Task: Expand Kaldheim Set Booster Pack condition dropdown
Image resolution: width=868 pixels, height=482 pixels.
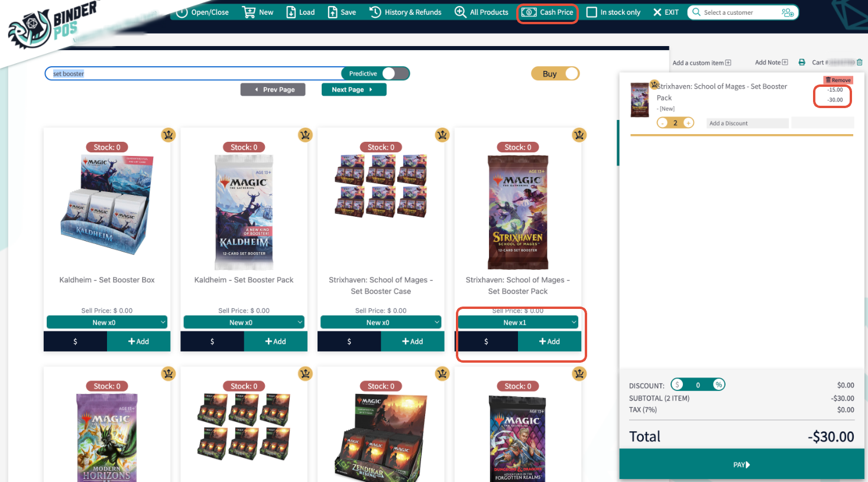Action: [x=244, y=323]
